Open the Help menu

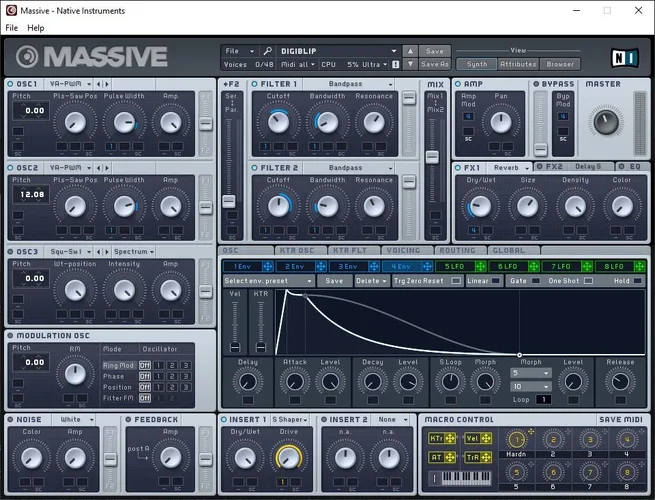(x=36, y=28)
